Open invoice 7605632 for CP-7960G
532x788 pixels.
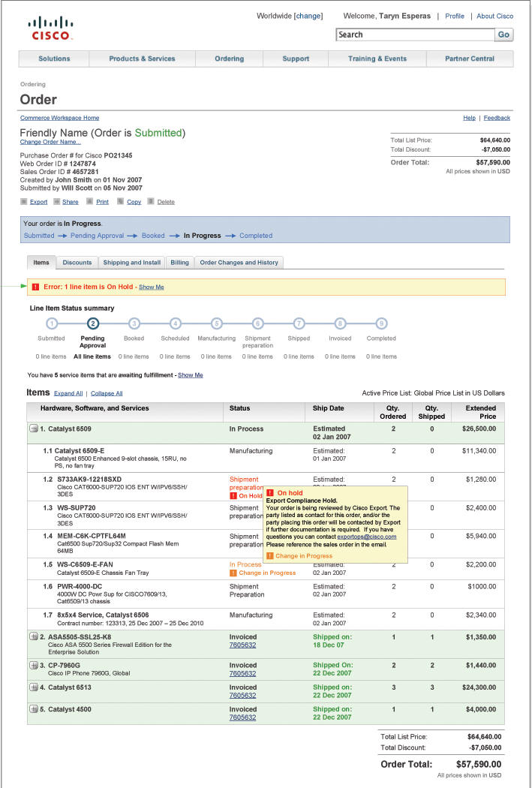pyautogui.click(x=242, y=673)
